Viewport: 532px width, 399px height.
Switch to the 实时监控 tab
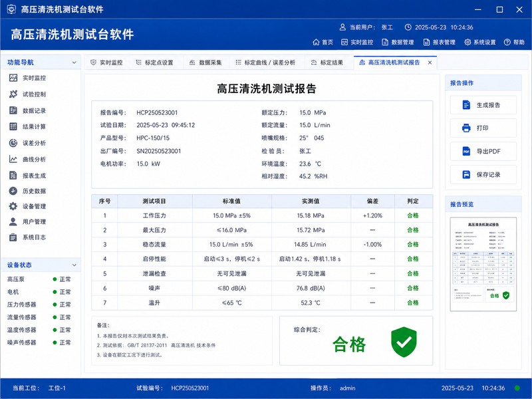click(106, 63)
